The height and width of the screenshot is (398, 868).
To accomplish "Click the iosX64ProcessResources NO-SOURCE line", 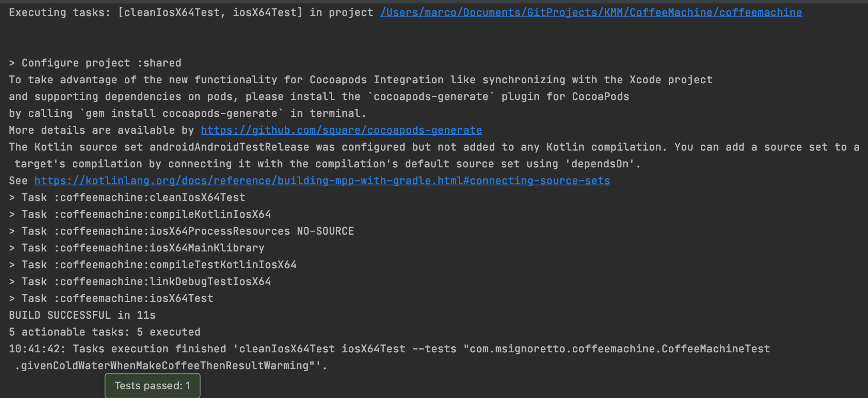I will [x=180, y=231].
